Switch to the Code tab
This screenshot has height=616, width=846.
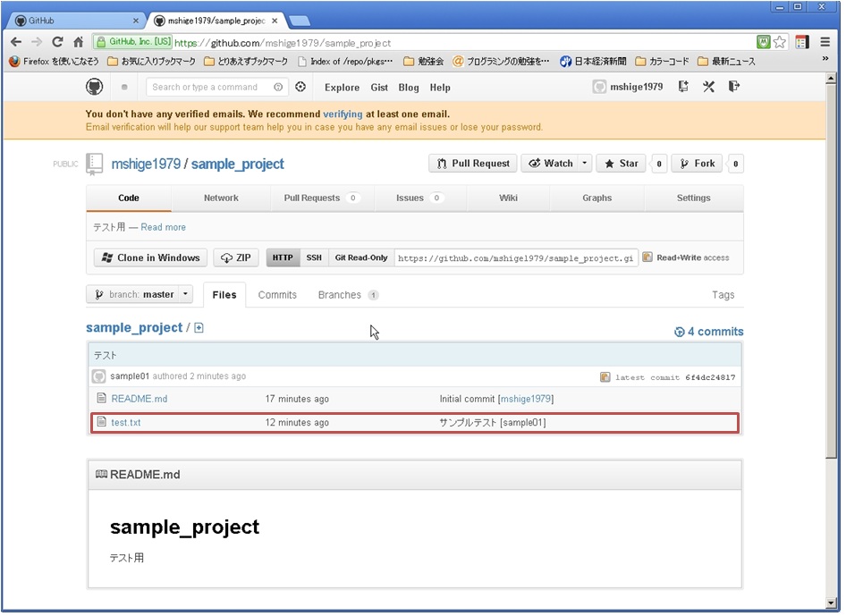point(129,198)
